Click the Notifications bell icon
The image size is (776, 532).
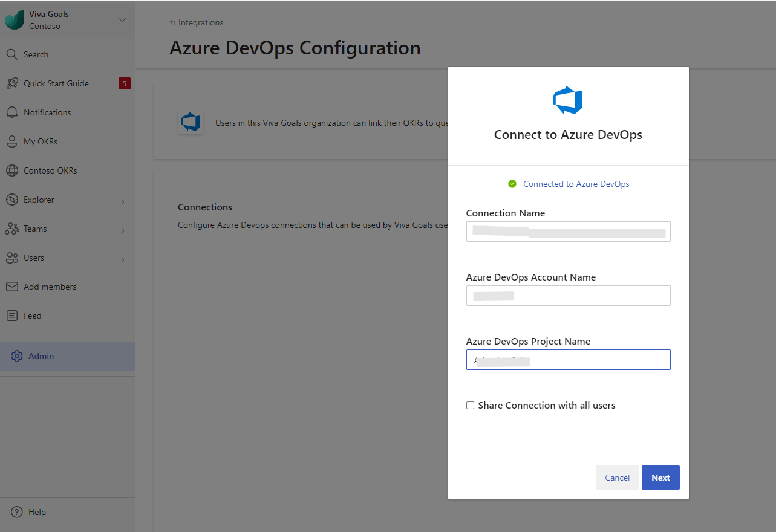coord(11,112)
